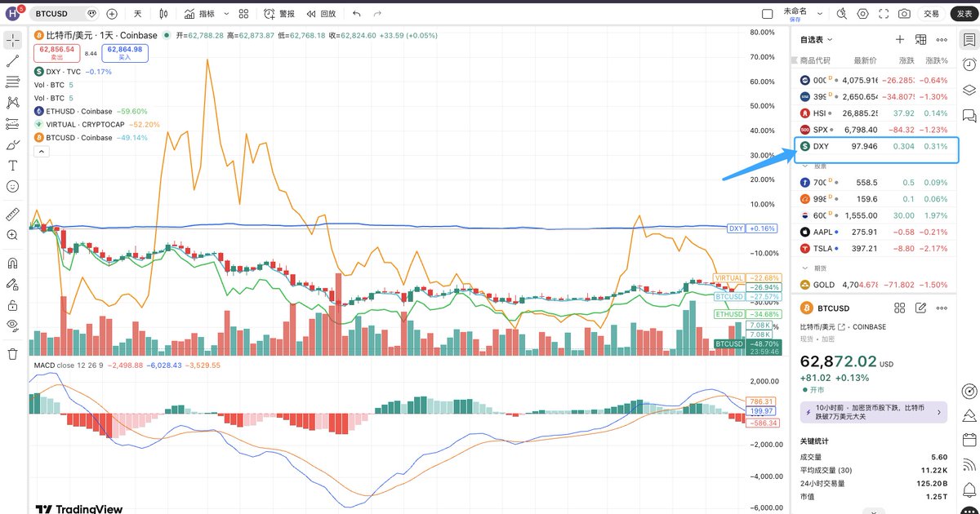Click the trash remove objects icon

coord(12,354)
